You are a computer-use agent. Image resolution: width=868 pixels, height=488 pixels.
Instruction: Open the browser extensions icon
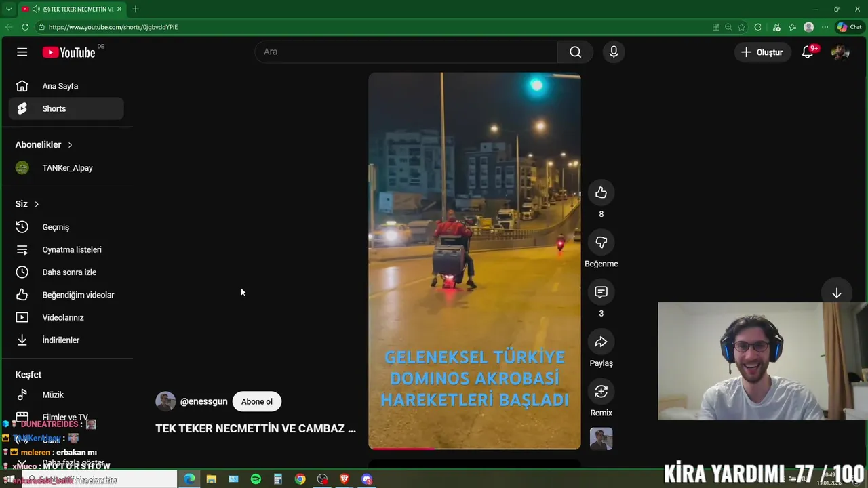coord(758,27)
